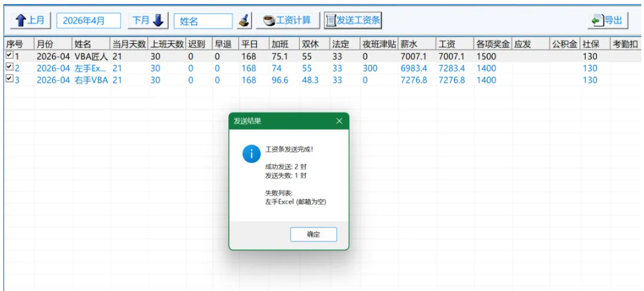Click the 平日 column header

point(253,44)
